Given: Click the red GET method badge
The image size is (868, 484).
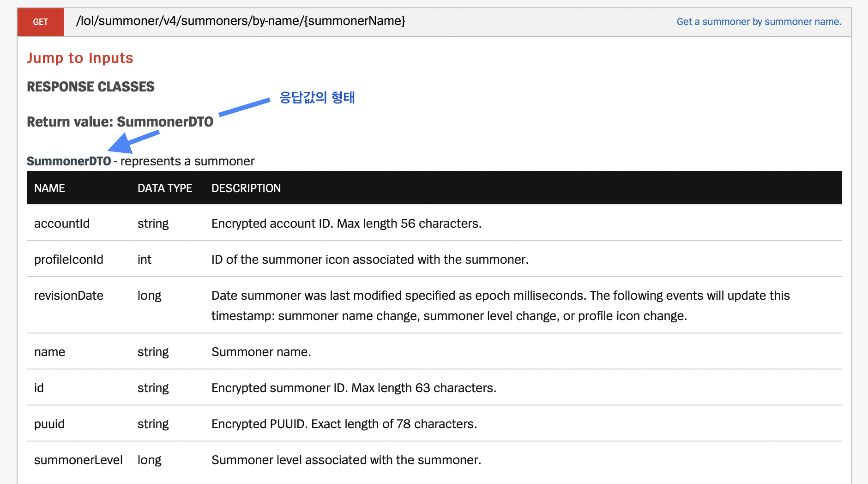Looking at the screenshot, I should pyautogui.click(x=41, y=22).
